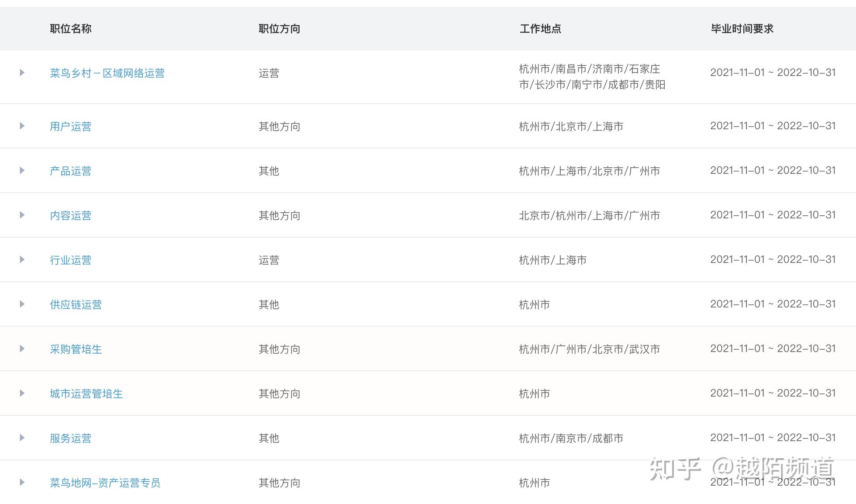Image resolution: width=856 pixels, height=504 pixels.
Task: Expand the 产品运营 row arrow
Action: (x=22, y=171)
